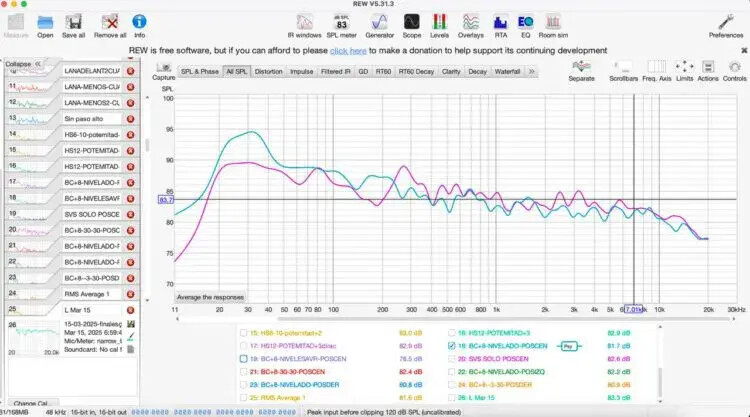Launch the SPL meter

[x=342, y=26]
